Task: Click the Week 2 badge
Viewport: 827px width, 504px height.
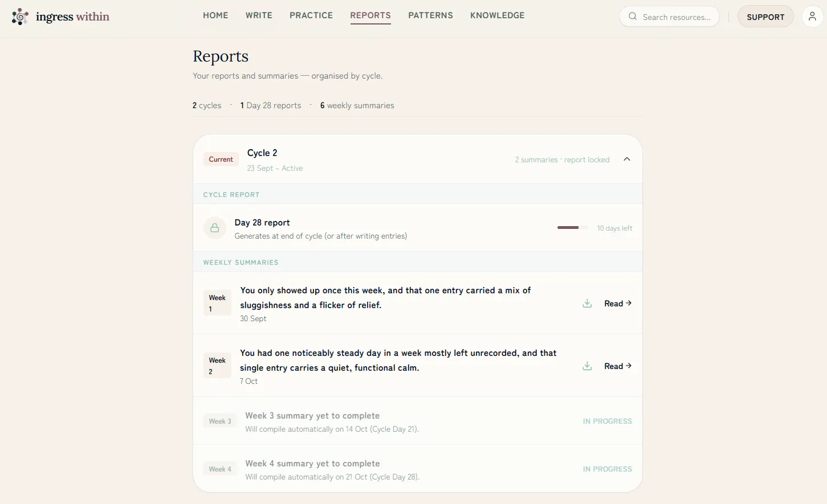Action: [x=217, y=366]
